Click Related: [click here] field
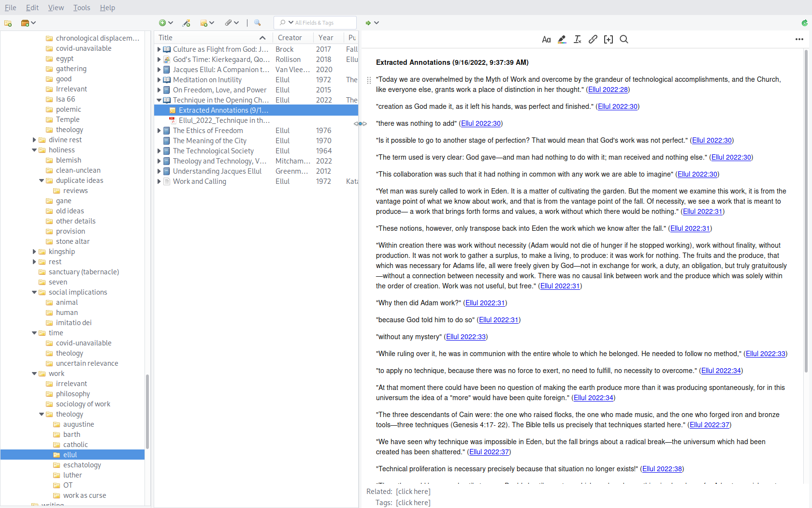812x508 pixels. coord(413,492)
